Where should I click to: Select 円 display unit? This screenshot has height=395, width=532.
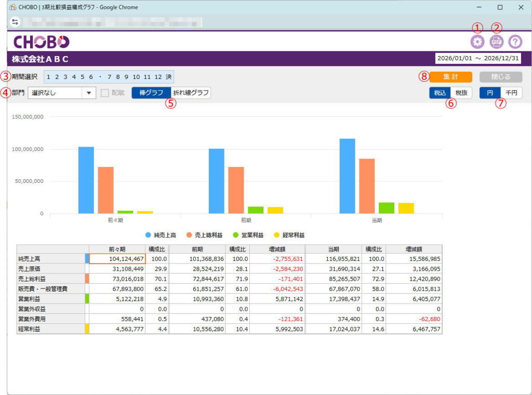coord(490,93)
